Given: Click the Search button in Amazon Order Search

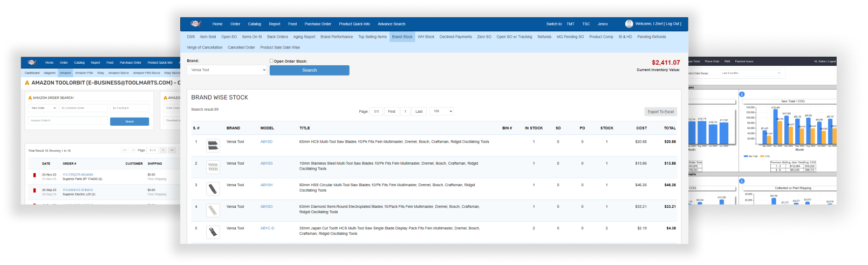Looking at the screenshot, I should 129,121.
